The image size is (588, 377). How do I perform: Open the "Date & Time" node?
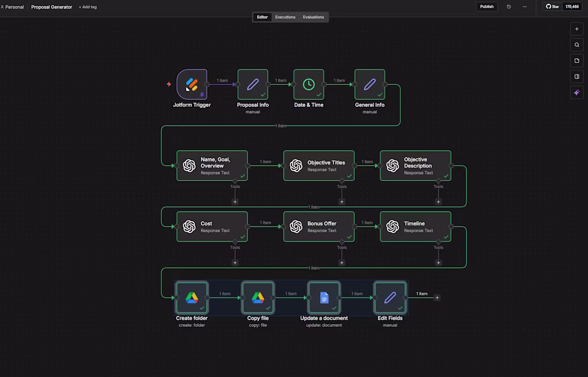pos(308,84)
